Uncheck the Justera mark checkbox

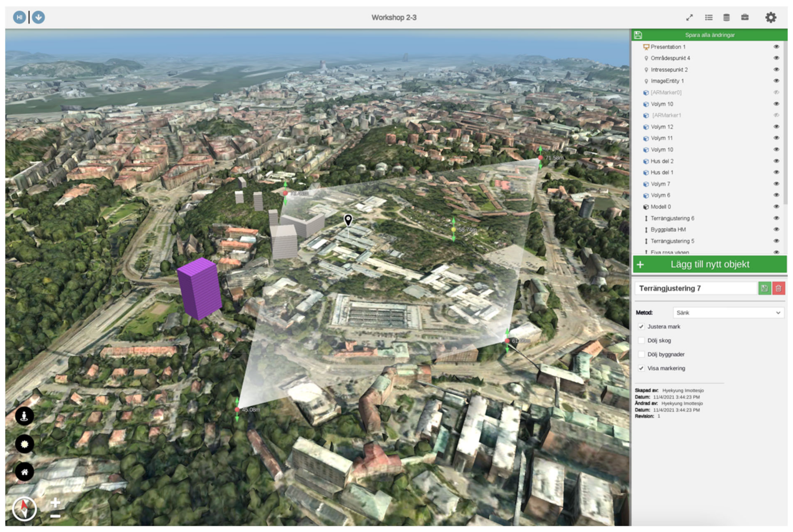(641, 327)
